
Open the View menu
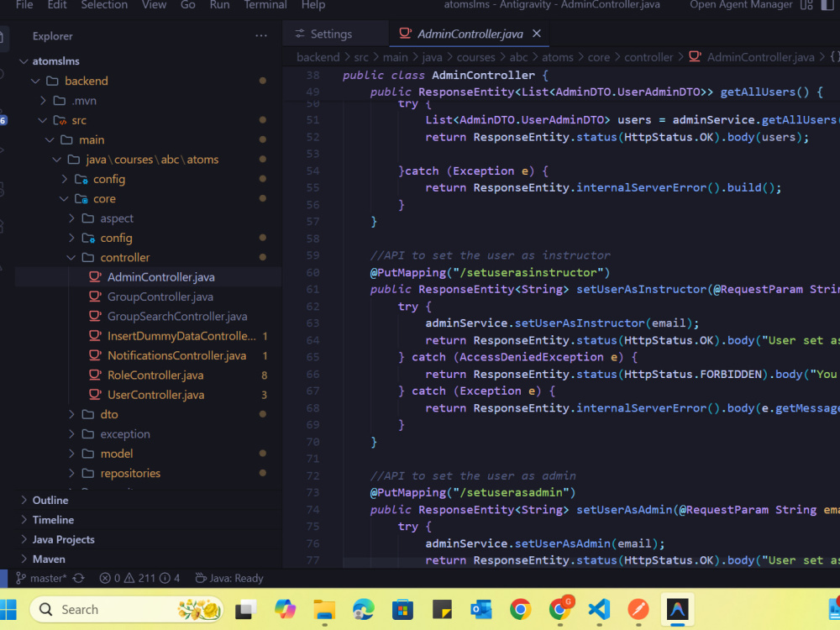click(x=154, y=5)
